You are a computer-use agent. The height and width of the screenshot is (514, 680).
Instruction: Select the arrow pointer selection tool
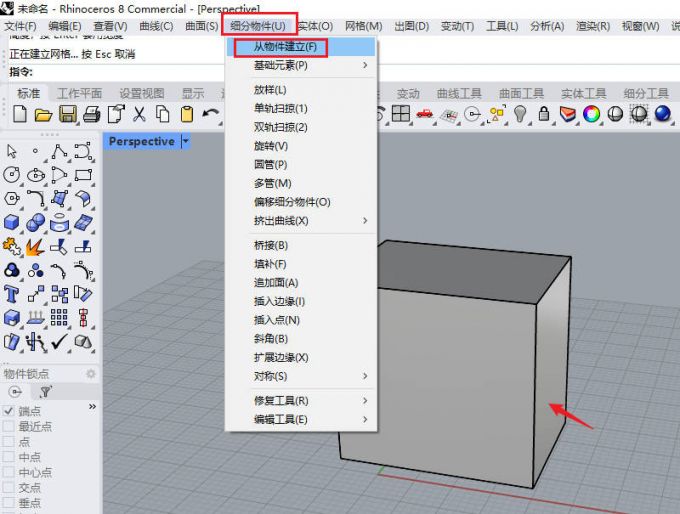12,151
